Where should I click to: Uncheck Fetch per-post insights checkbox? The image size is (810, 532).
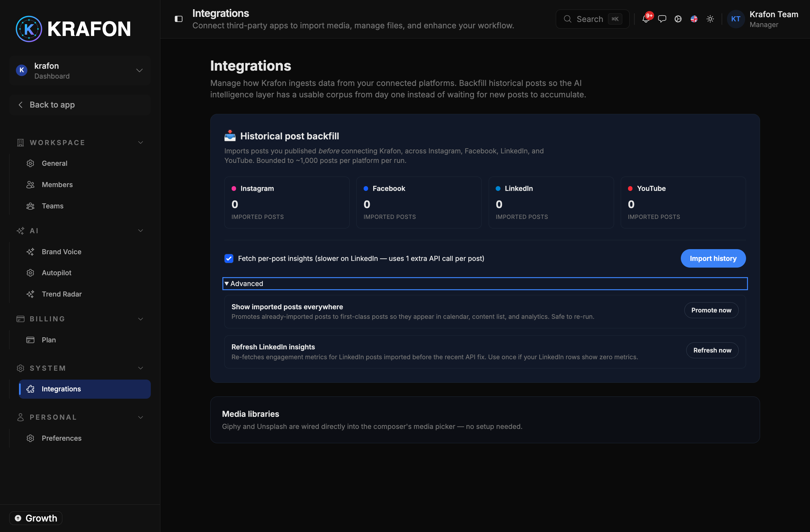[x=229, y=259]
